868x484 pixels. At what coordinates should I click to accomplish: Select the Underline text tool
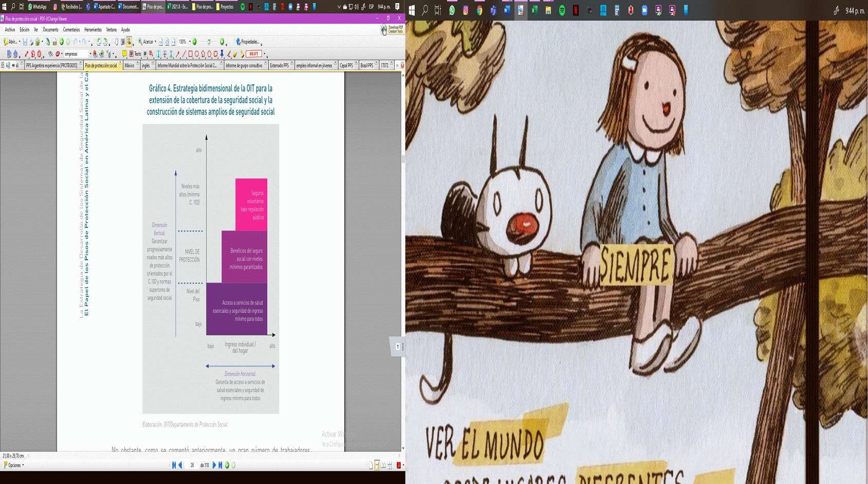coord(171,53)
